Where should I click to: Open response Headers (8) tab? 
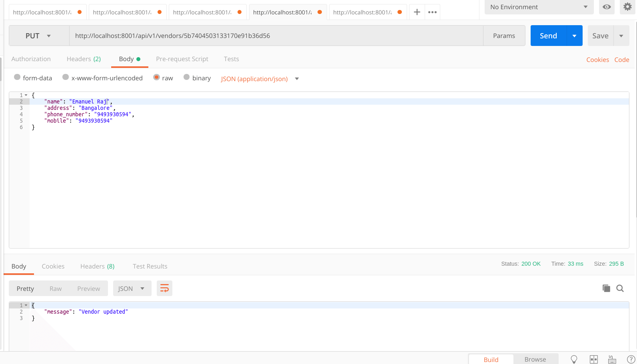97,266
